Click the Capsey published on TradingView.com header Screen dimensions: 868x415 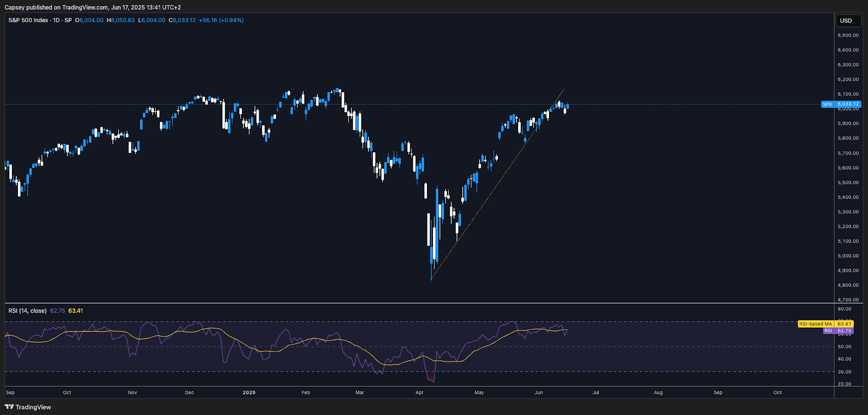[x=93, y=7]
